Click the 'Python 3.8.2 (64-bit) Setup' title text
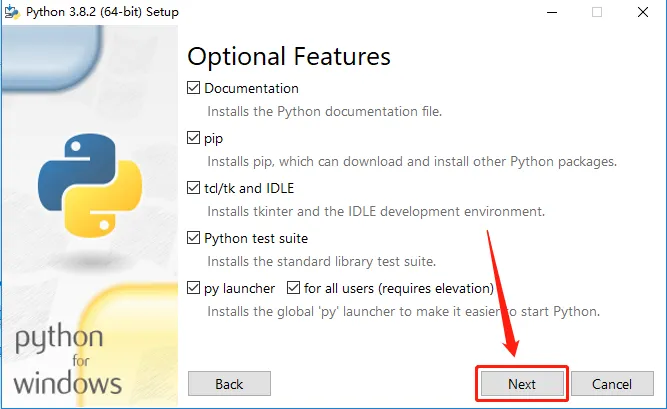Viewport: 667px width, 409px height. click(102, 12)
